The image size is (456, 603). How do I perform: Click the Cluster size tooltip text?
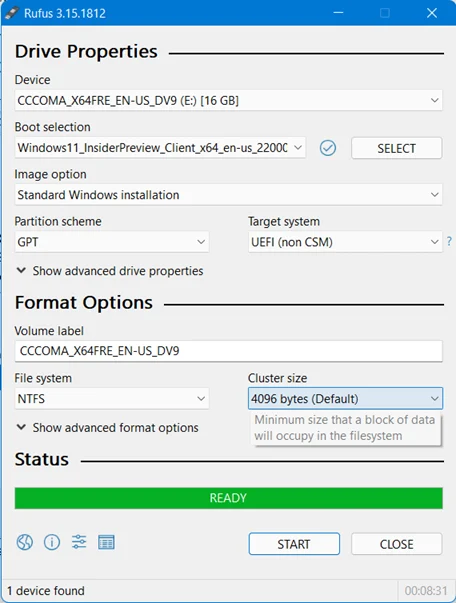tap(345, 428)
